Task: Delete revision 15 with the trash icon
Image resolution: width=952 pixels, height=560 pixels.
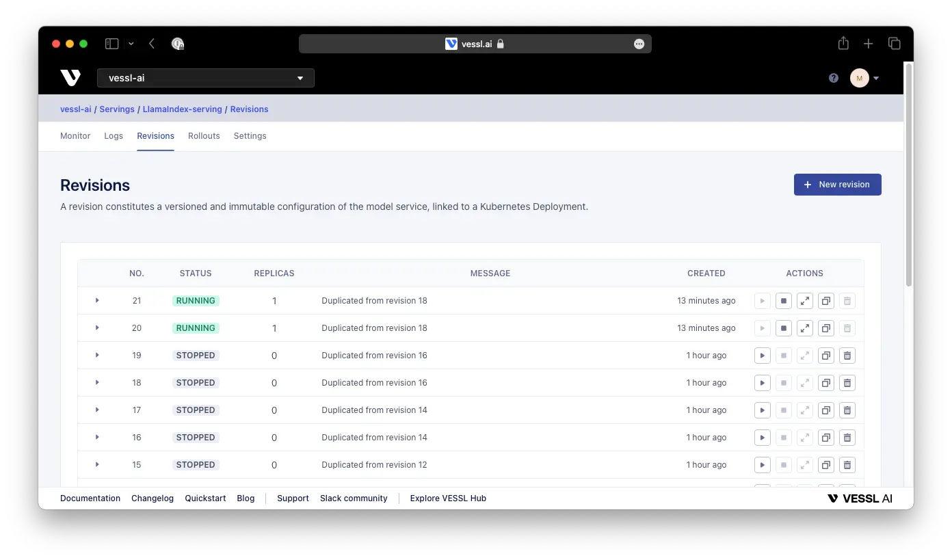Action: click(847, 465)
